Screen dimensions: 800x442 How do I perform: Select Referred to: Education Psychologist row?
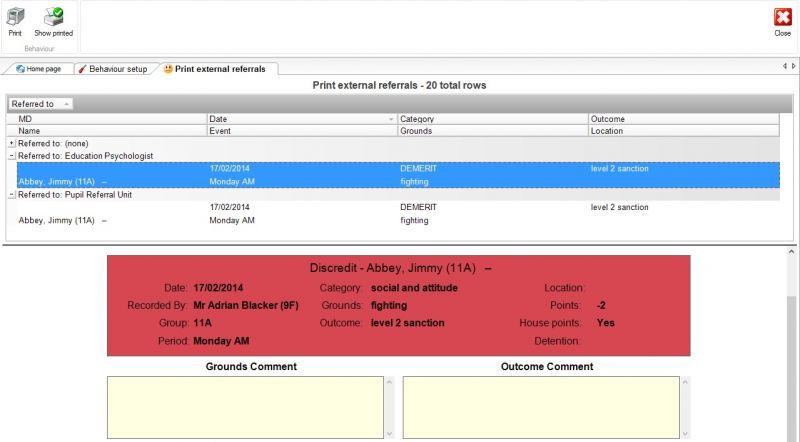click(393, 156)
